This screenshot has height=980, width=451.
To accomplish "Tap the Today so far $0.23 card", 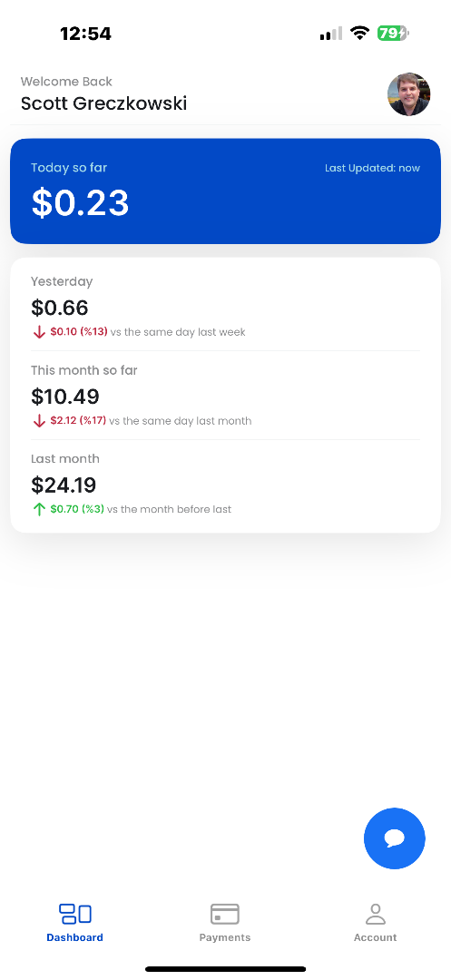I will (x=225, y=191).
